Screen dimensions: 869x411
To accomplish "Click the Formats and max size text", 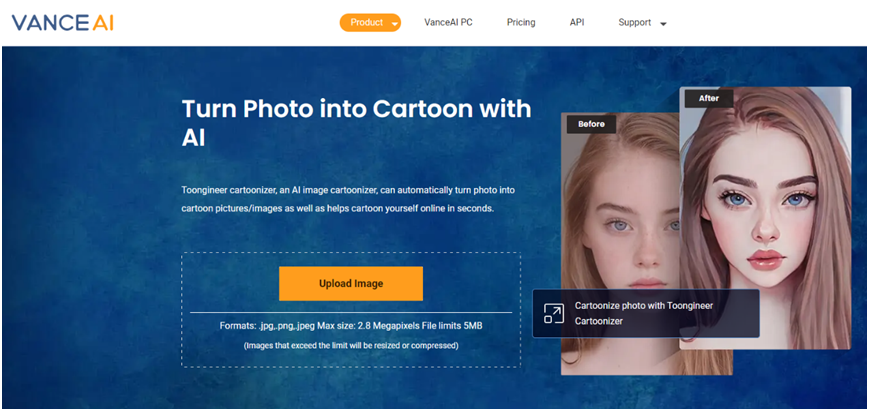I will pos(351,326).
